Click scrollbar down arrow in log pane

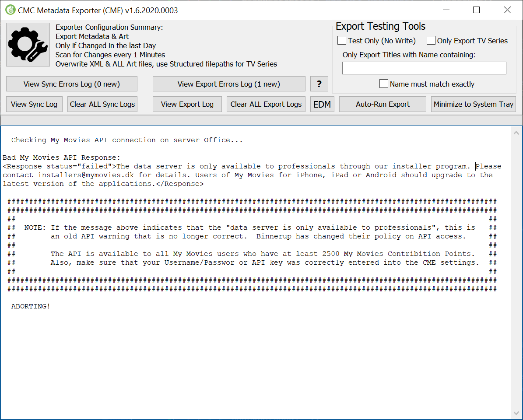[x=516, y=413]
